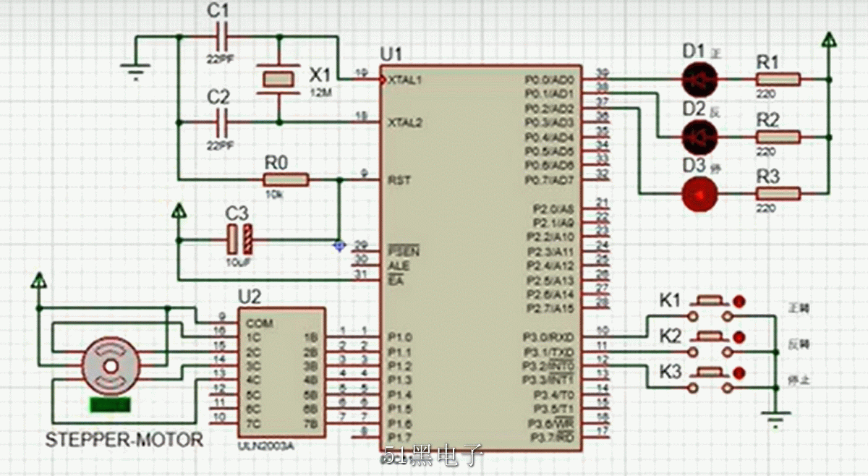Click the X1 reference label
Viewport: 868px width, 476px height.
tap(320, 75)
